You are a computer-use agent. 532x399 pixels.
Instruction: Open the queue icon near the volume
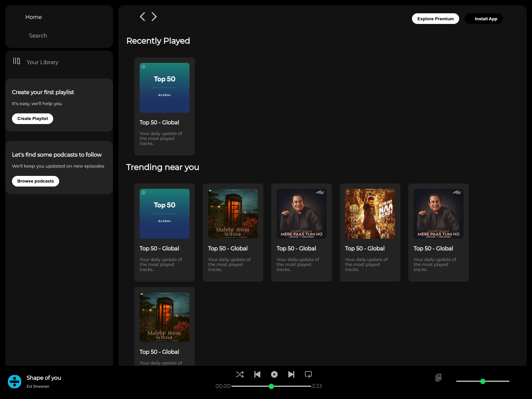[439, 377]
